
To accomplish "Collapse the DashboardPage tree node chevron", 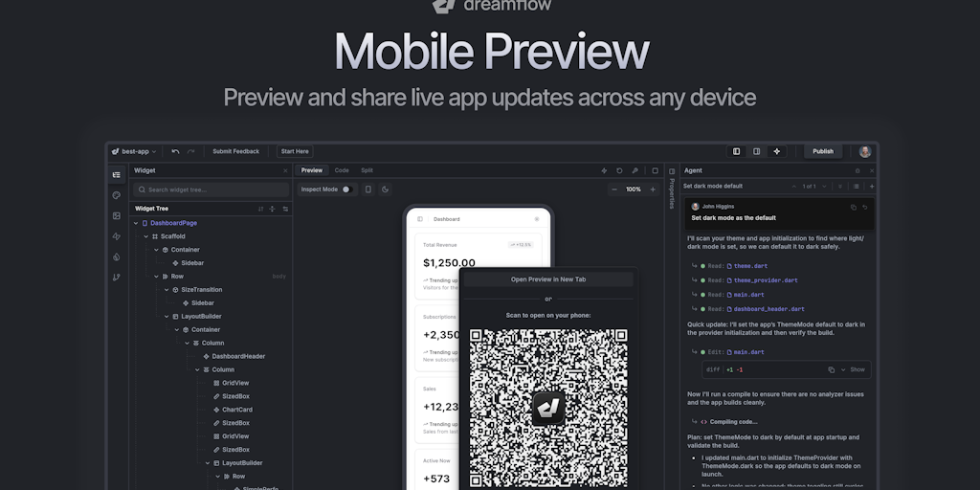I will click(136, 223).
